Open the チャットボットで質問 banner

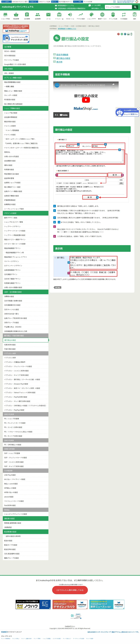point(16,38)
